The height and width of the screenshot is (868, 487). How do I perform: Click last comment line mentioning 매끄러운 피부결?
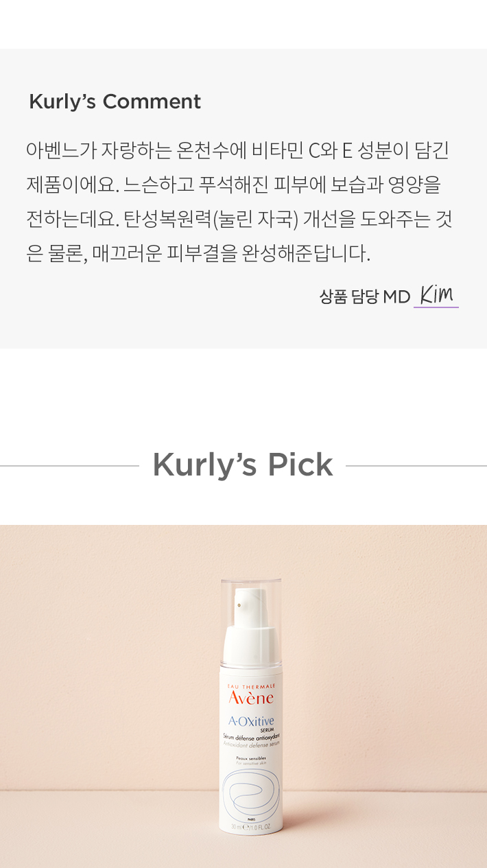point(198,254)
